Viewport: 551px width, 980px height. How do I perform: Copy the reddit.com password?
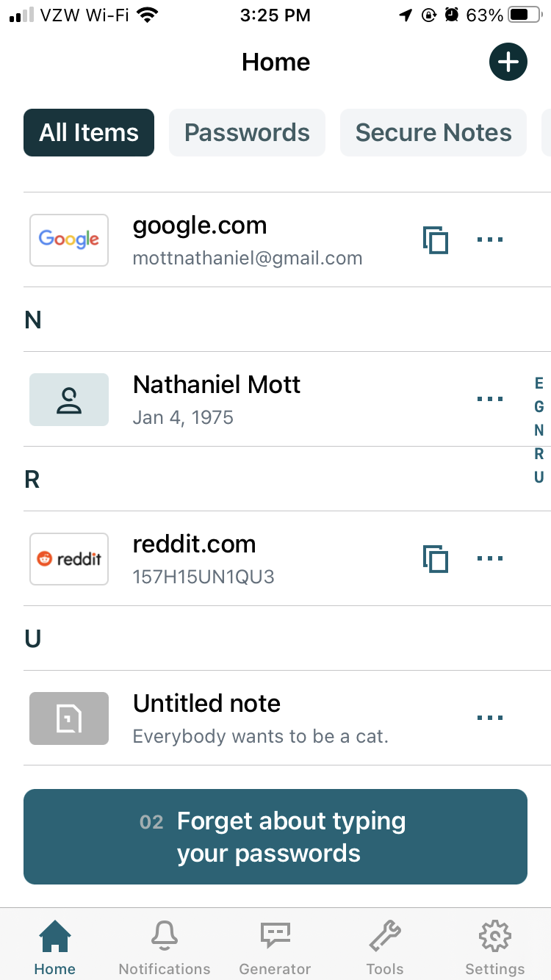[436, 558]
